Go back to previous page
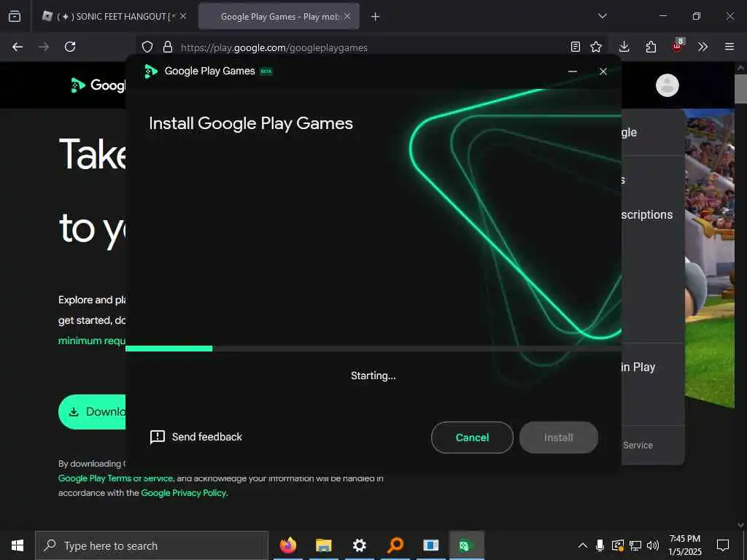747x560 pixels. pyautogui.click(x=18, y=47)
